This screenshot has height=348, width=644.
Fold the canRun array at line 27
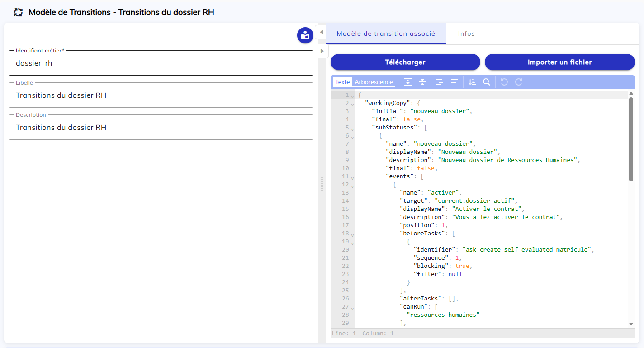pyautogui.click(x=352, y=308)
